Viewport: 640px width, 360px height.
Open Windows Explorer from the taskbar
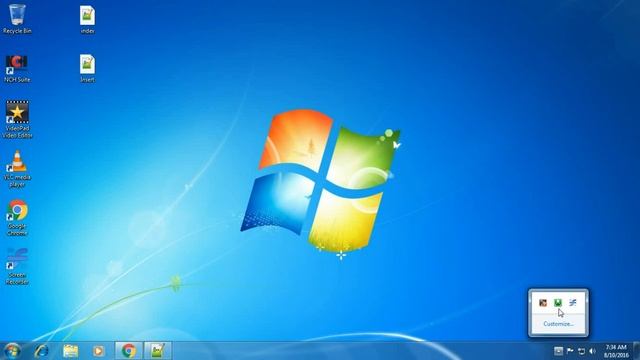pyautogui.click(x=70, y=351)
